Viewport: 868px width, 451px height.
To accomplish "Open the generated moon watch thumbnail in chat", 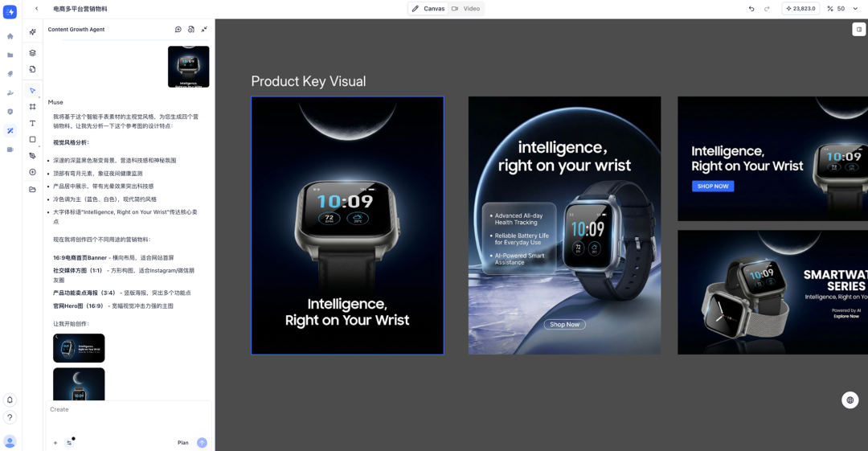I will pos(79,384).
